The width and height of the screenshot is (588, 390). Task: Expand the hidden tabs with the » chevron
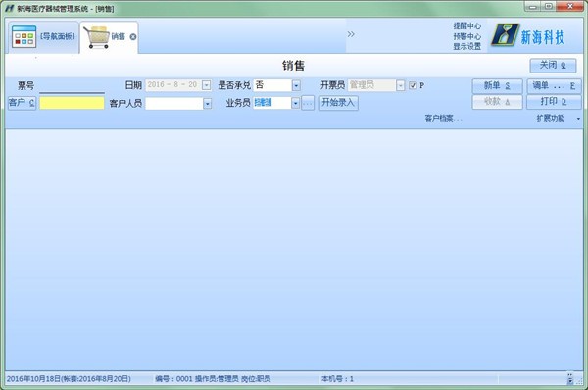click(351, 34)
